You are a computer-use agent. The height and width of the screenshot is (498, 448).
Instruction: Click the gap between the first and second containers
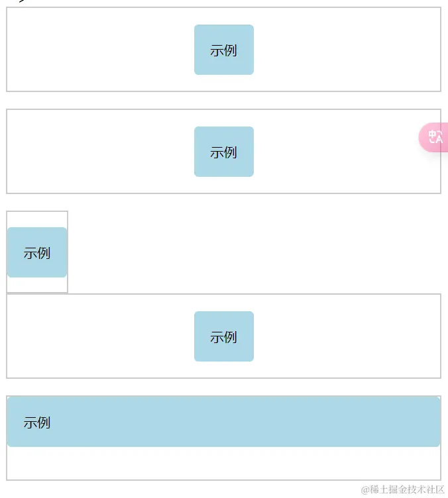[223, 101]
